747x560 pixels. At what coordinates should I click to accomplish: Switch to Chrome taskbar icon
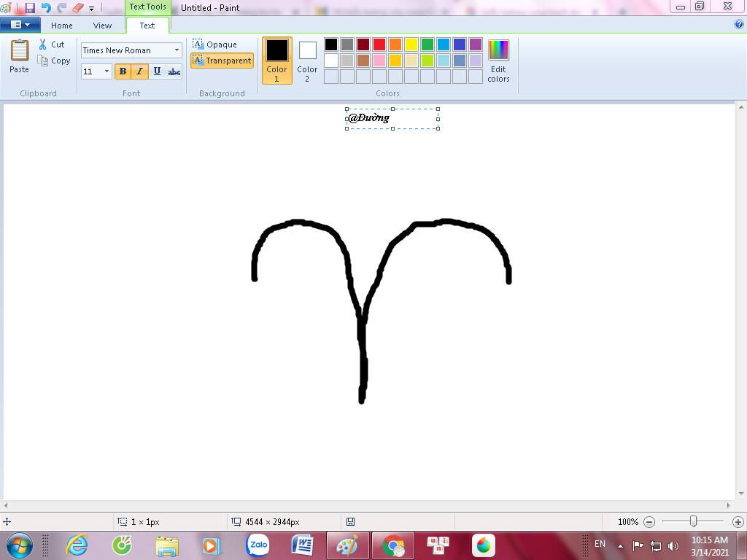coord(393,545)
